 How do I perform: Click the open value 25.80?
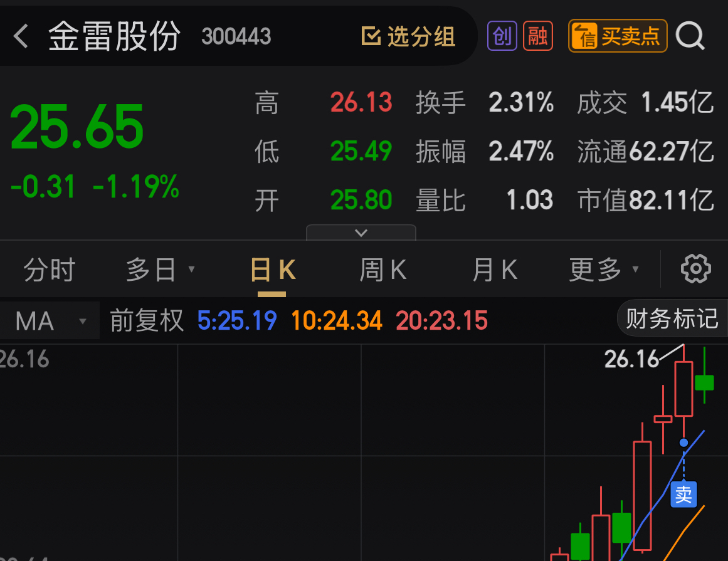[361, 200]
